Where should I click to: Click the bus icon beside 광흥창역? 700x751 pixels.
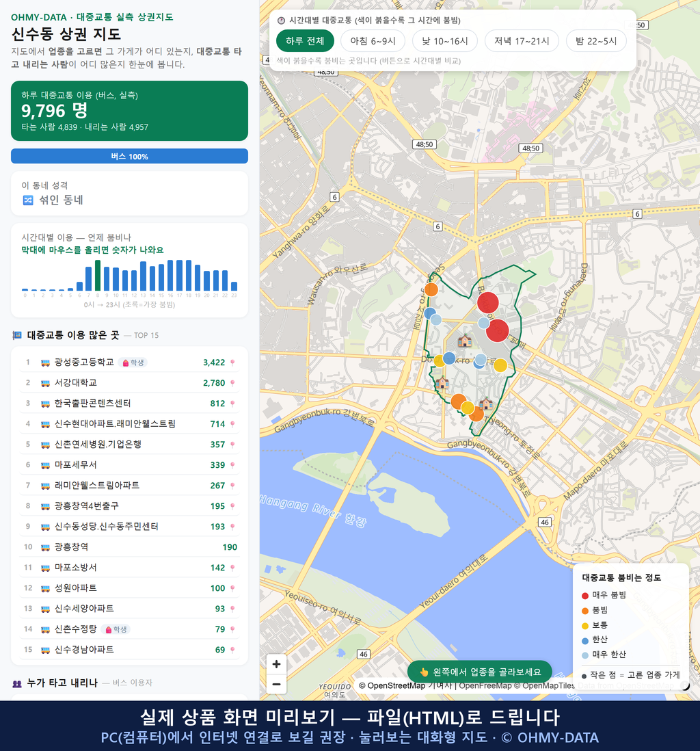click(46, 547)
